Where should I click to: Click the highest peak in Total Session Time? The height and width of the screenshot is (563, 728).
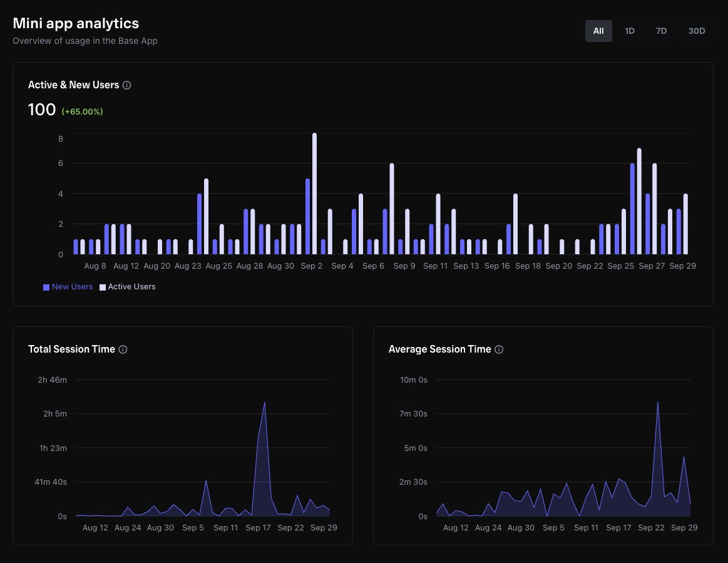[265, 403]
